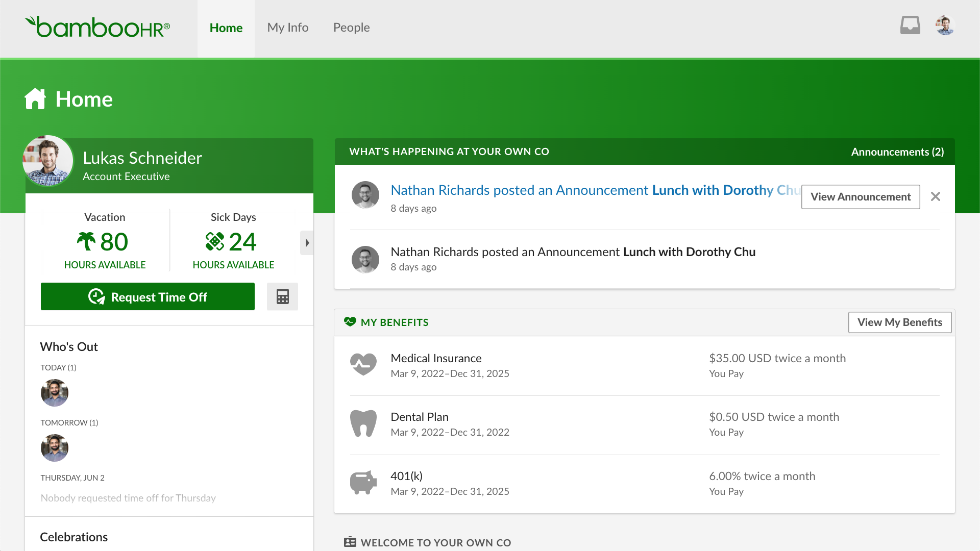Click the View Announcement button
The height and width of the screenshot is (551, 980).
(860, 197)
